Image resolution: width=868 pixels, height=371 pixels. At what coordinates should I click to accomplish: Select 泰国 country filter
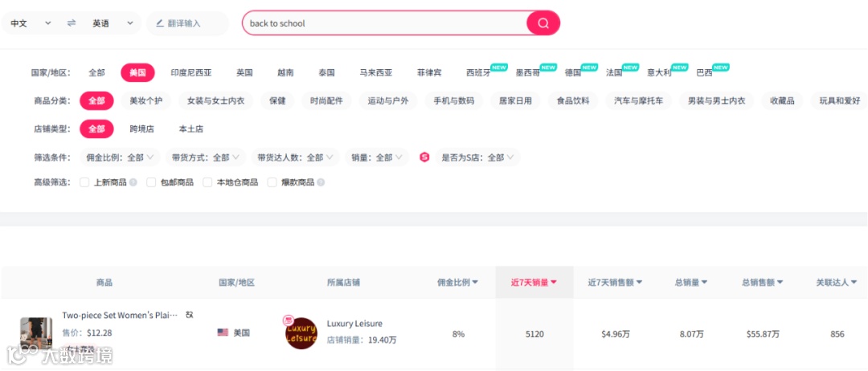[326, 73]
